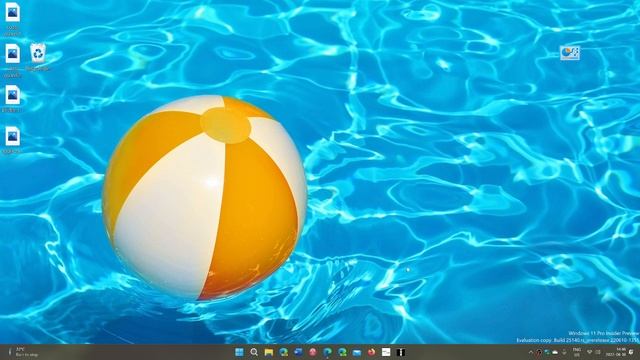
Task: Launch File Explorer from the taskbar
Action: [269, 352]
